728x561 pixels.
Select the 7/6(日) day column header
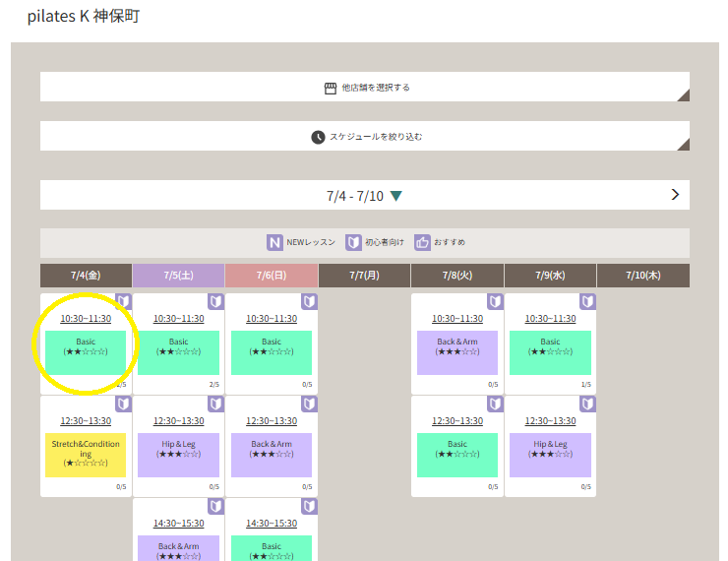tap(271, 276)
